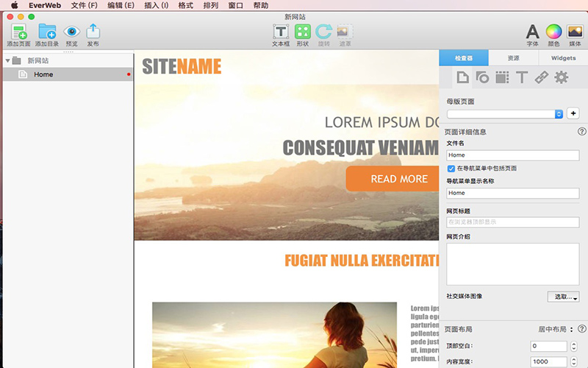Click the plus button beside master page
The height and width of the screenshot is (368, 588).
click(x=573, y=113)
